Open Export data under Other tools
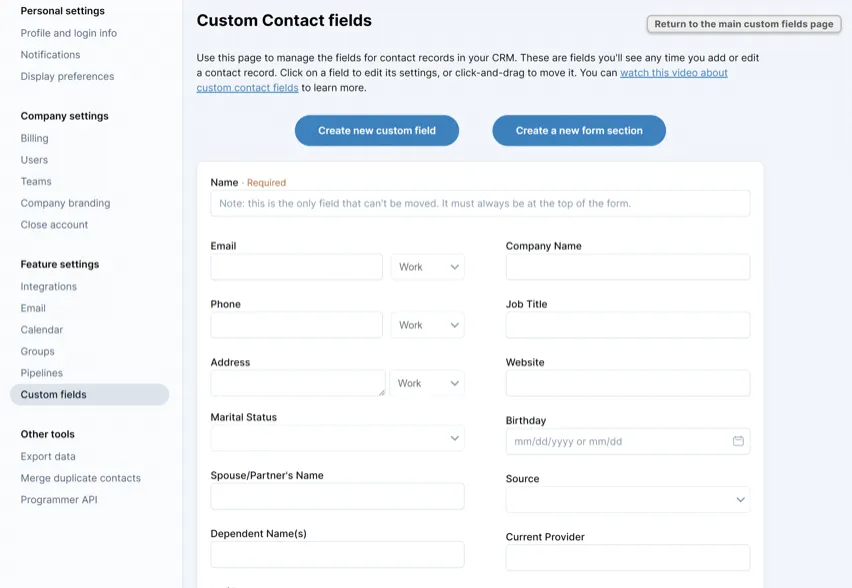 point(49,456)
